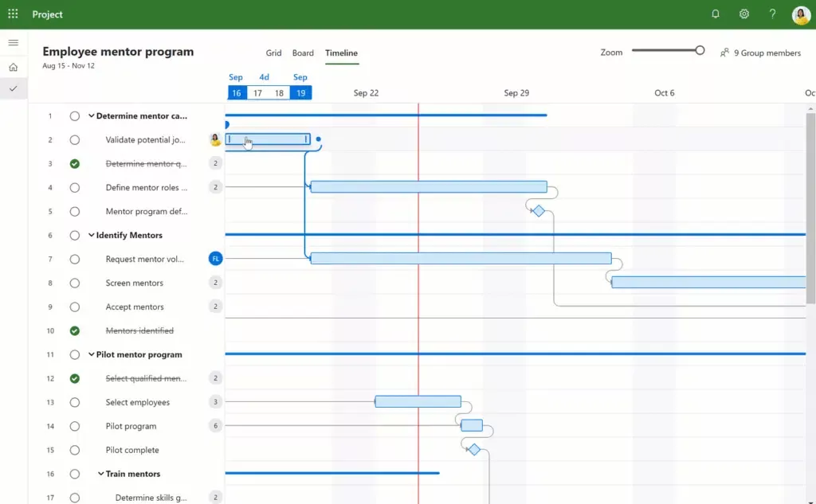This screenshot has width=816, height=504.
Task: Uncheck completed Select qualified mentors task
Action: 74,379
